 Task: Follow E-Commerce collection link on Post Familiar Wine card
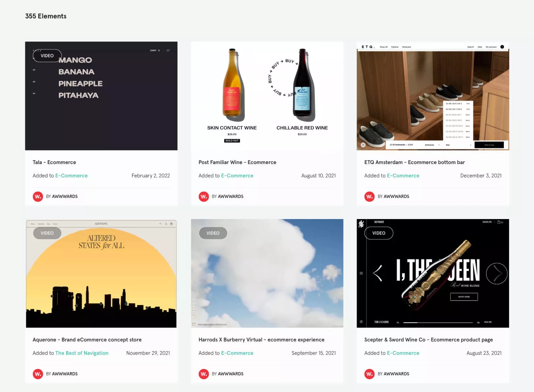point(237,176)
